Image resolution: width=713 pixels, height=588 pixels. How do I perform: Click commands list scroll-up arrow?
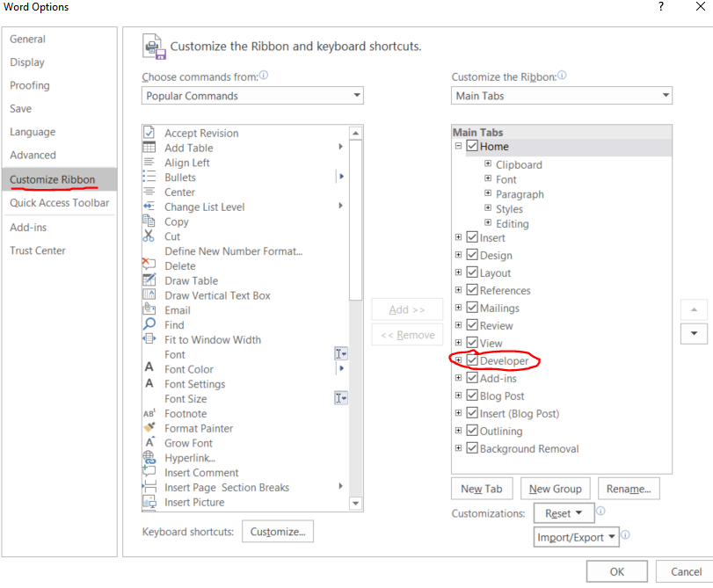tap(355, 134)
